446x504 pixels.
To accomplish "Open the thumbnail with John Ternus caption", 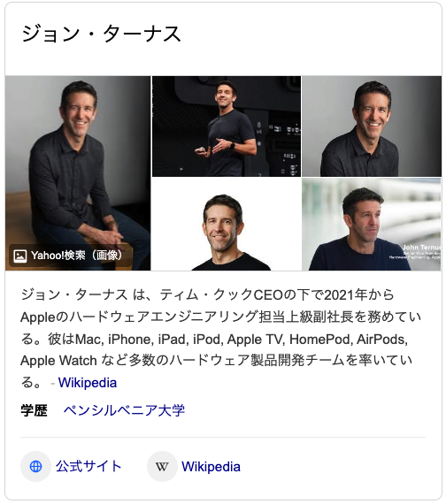I will coord(372,225).
